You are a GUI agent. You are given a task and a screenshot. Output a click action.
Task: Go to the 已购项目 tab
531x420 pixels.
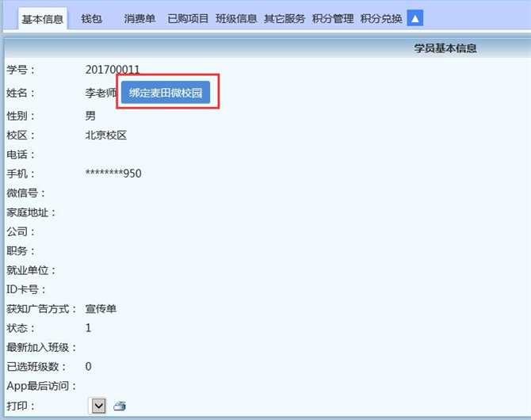[x=188, y=19]
